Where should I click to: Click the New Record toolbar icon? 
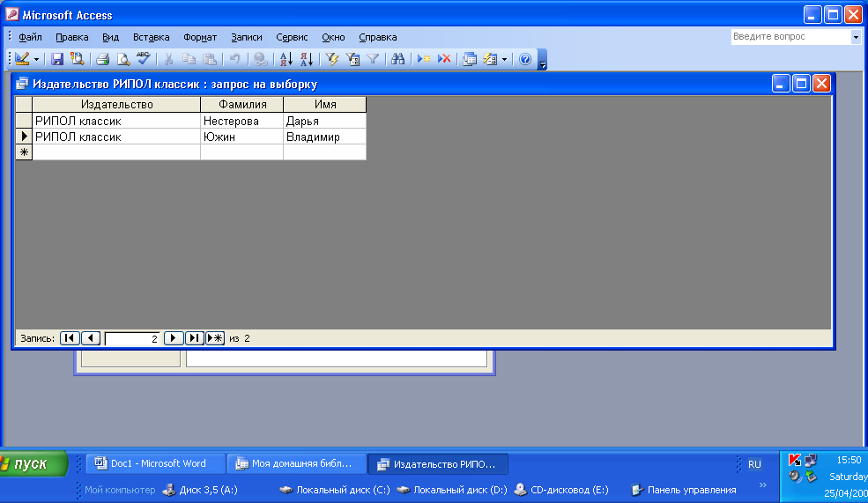(424, 59)
